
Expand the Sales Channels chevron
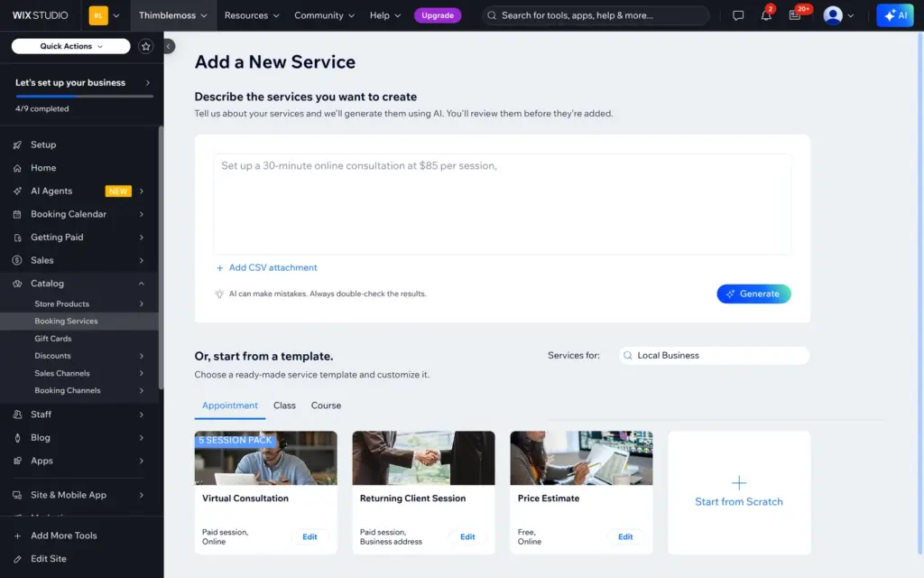point(142,373)
